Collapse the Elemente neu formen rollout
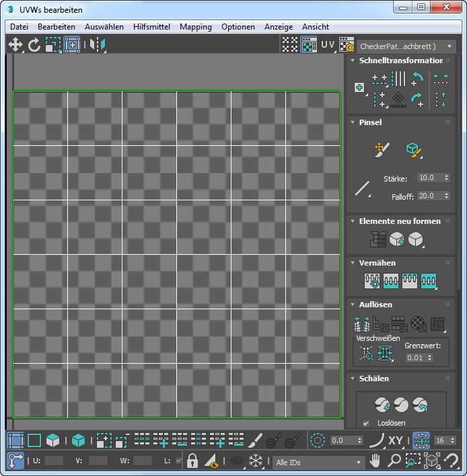The width and height of the screenshot is (467, 476). pos(353,221)
